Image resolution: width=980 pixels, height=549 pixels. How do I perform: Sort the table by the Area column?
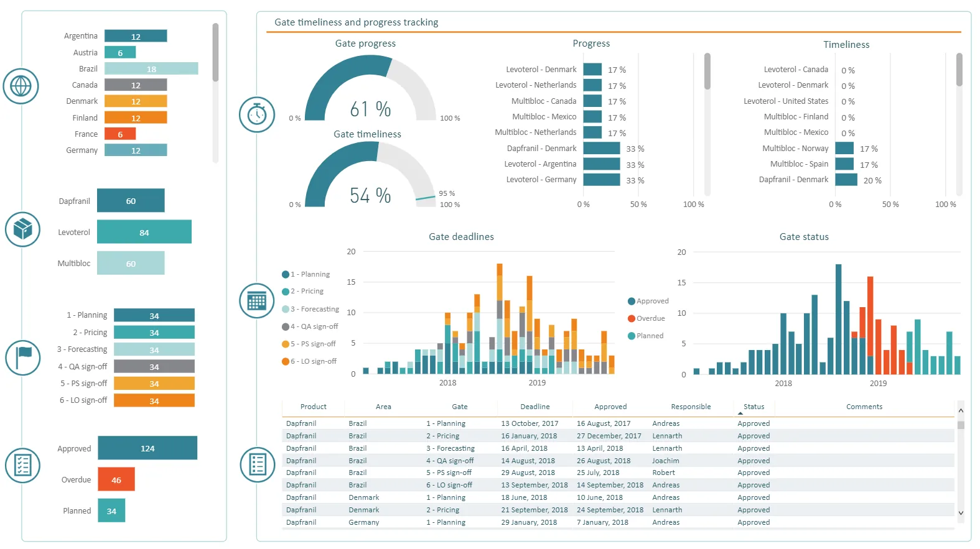(383, 407)
